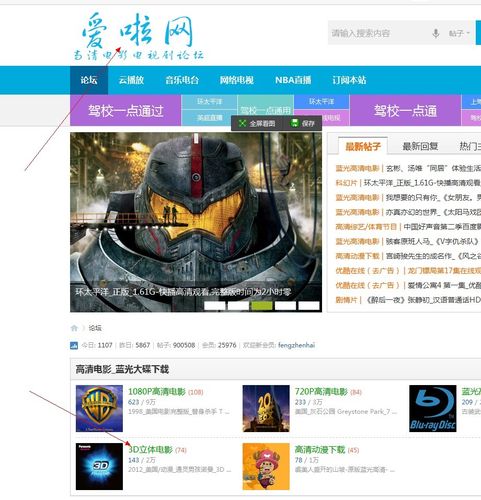Image resolution: width=481 pixels, height=500 pixels.
Task: Open the 高清动漫下载 forum
Action: pyautogui.click(x=320, y=450)
